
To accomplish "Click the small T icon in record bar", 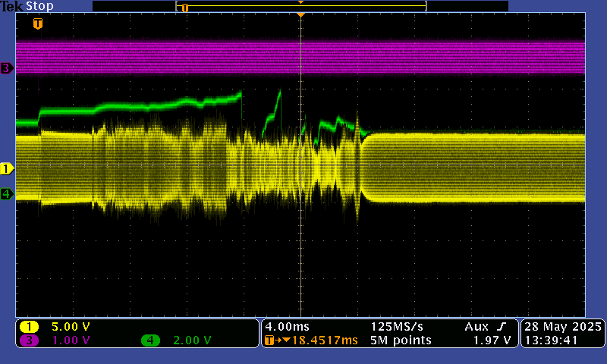I will tap(184, 8).
